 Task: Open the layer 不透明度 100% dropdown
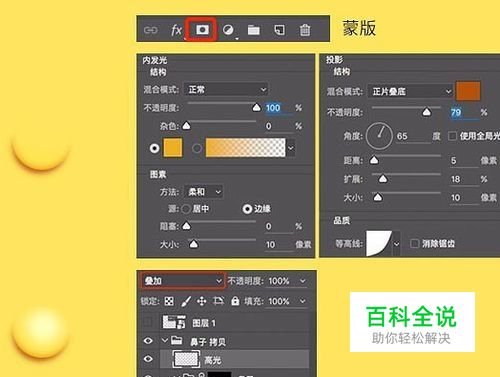[302, 281]
